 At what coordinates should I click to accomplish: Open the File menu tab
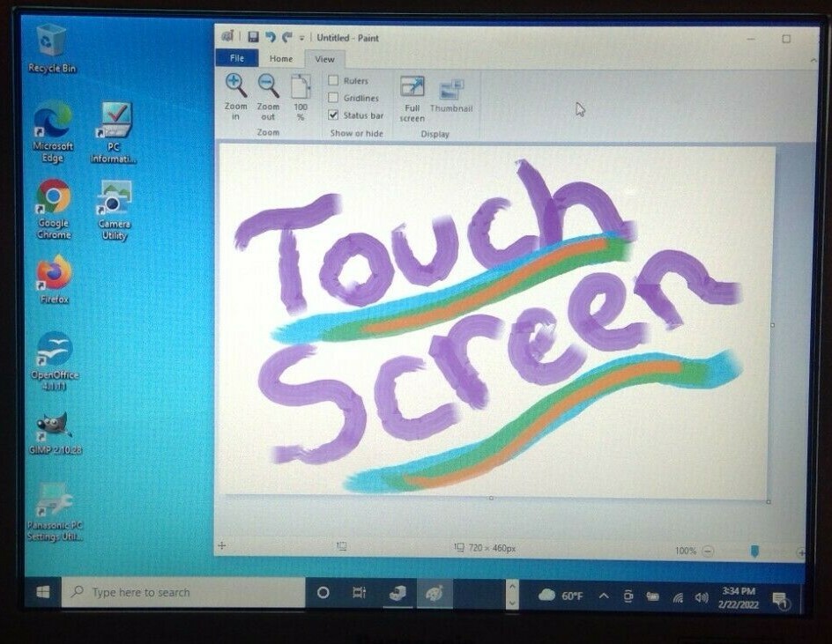pos(237,58)
